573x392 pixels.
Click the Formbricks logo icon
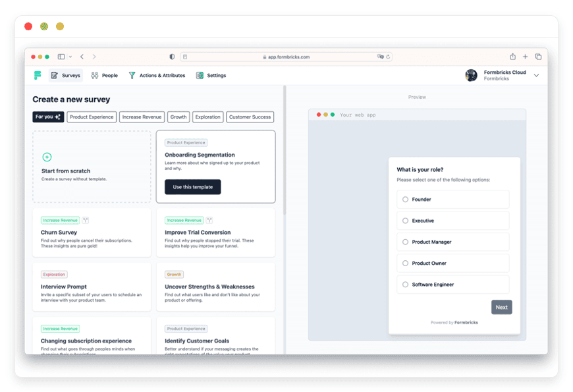pyautogui.click(x=38, y=75)
